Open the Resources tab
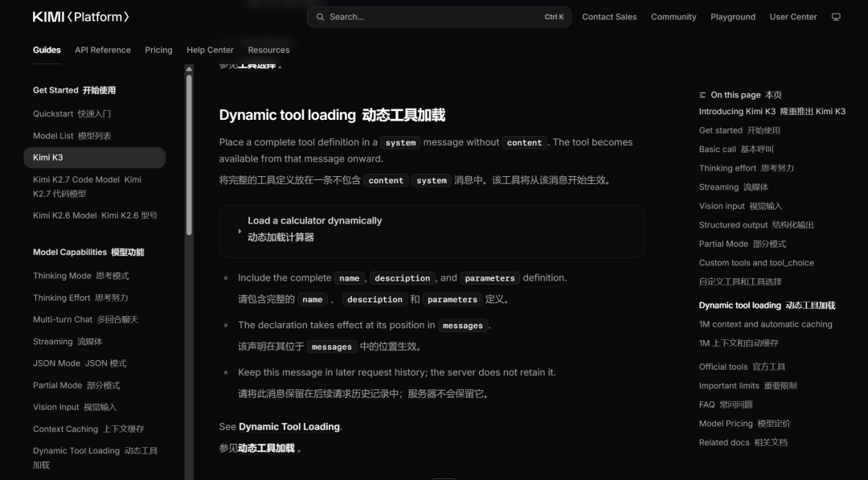Viewport: 868px width, 480px height. coord(268,50)
